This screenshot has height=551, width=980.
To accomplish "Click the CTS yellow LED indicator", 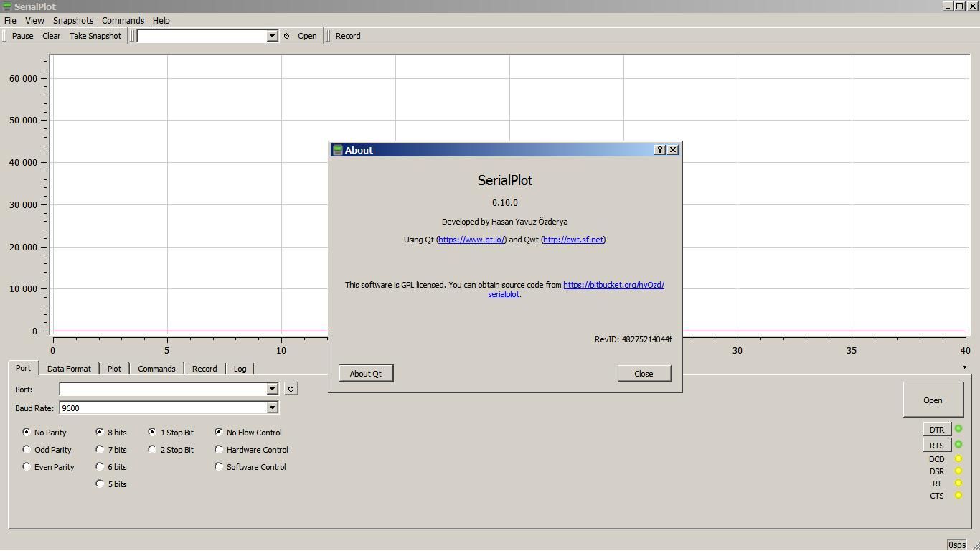I will tap(958, 496).
